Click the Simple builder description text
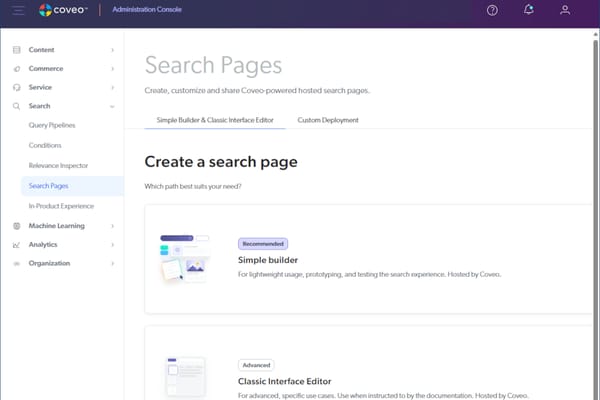Image resolution: width=600 pixels, height=400 pixels. [369, 274]
